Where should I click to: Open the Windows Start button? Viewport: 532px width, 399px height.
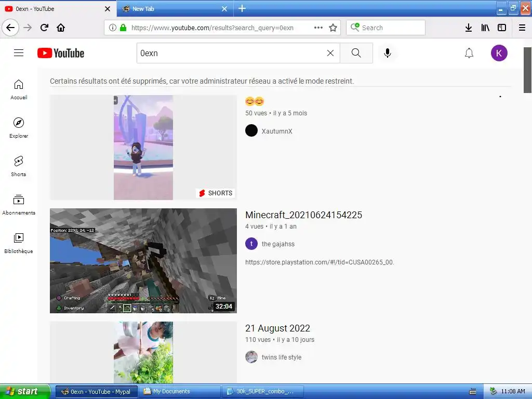(25, 392)
